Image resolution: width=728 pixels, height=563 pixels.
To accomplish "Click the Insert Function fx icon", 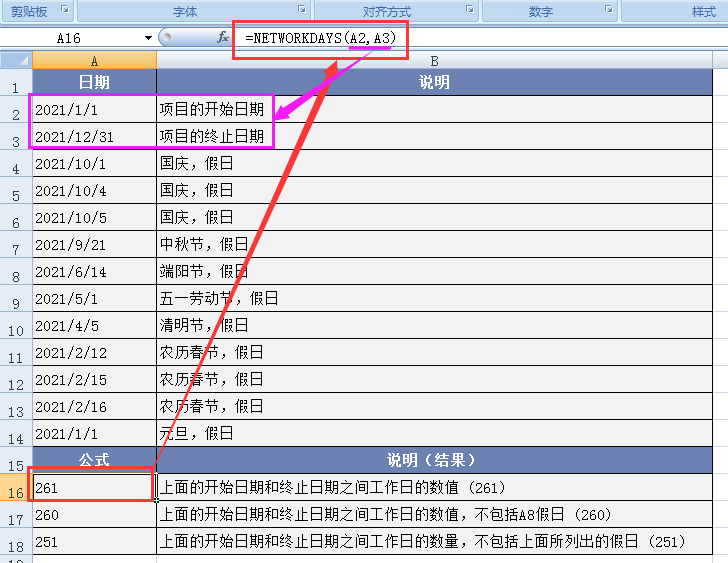I will [223, 37].
